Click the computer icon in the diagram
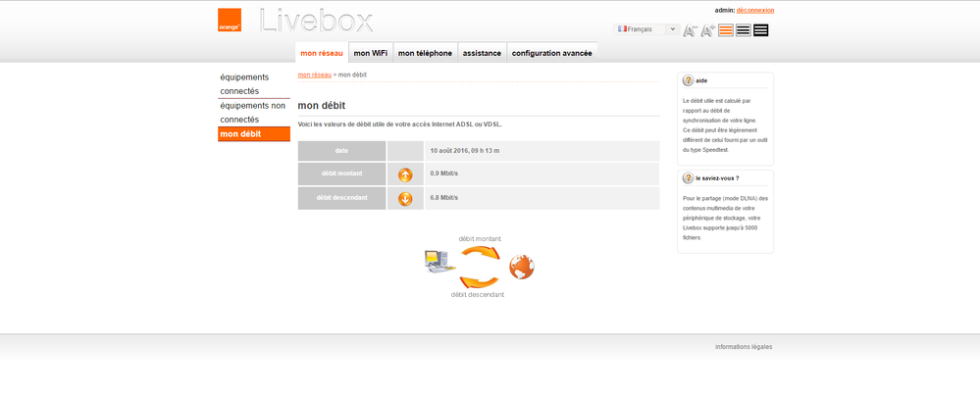This screenshot has width=980, height=397. [x=437, y=262]
